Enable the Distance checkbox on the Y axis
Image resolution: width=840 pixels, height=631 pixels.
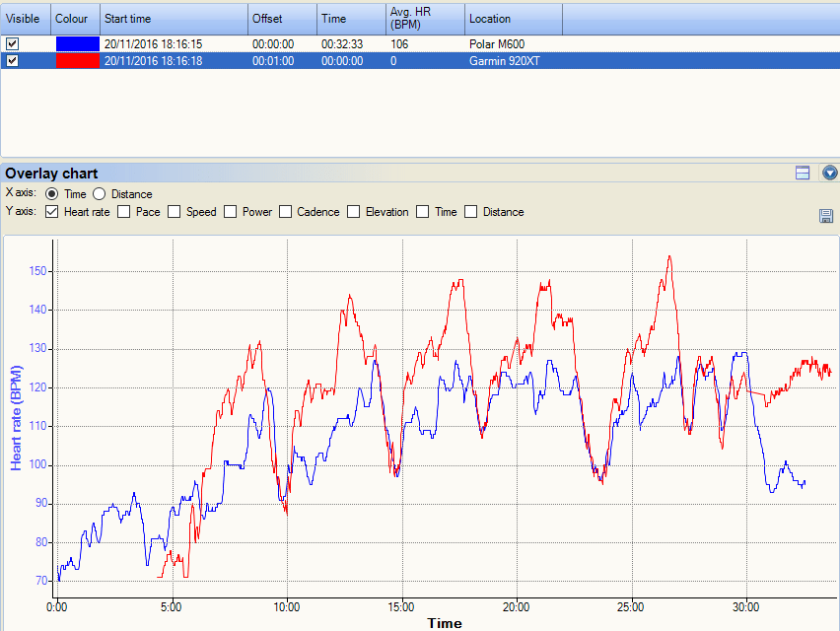point(470,211)
